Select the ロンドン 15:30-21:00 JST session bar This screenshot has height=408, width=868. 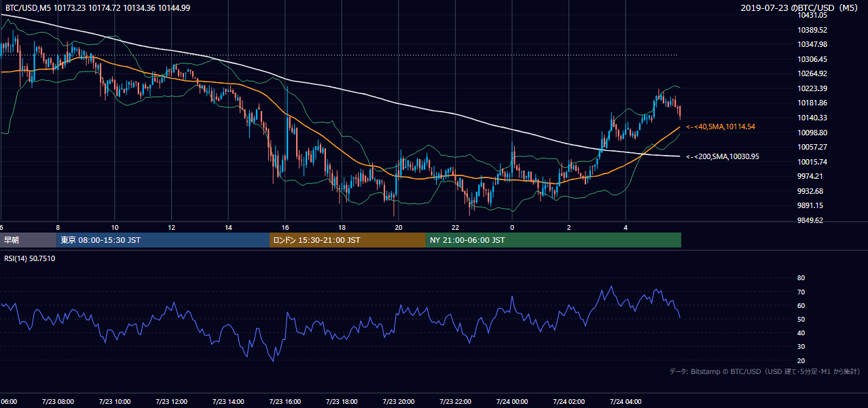348,240
